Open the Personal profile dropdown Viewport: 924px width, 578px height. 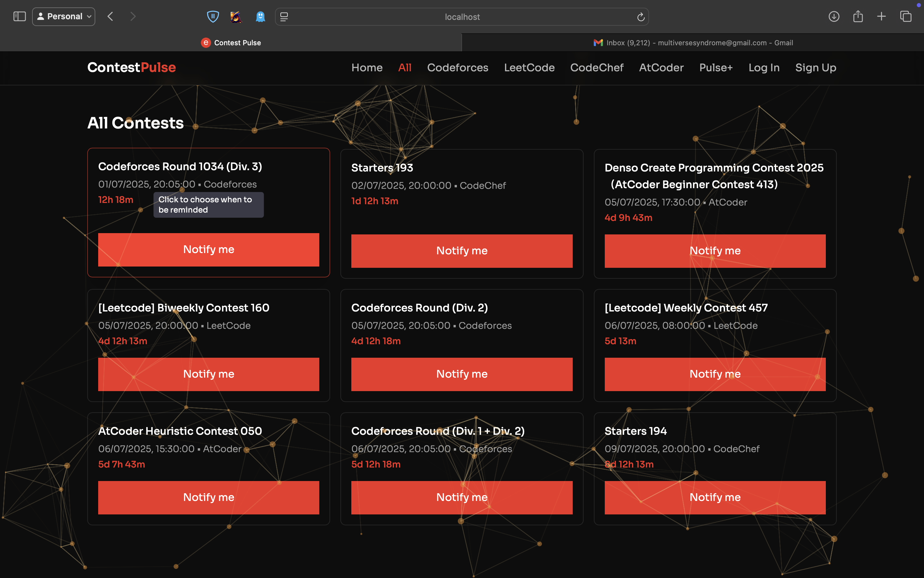point(64,16)
